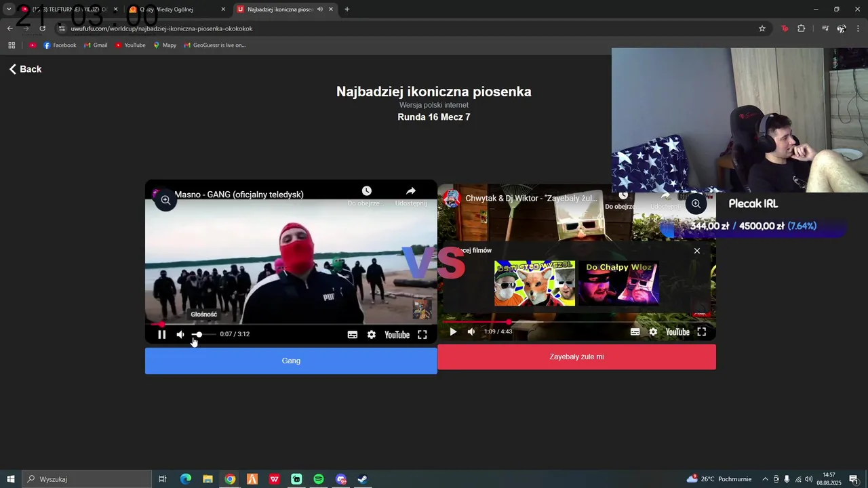
Task: Show hidden system tray icons
Action: coord(766,479)
